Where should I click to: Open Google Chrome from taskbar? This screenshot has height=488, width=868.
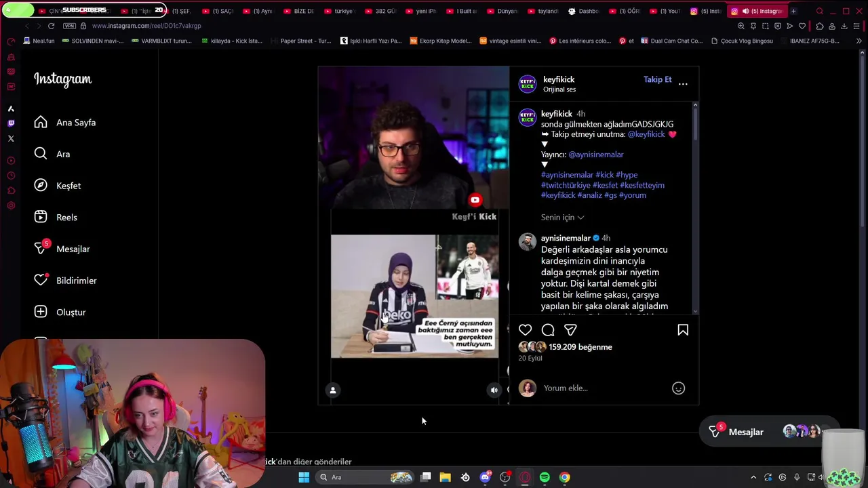pos(564,477)
